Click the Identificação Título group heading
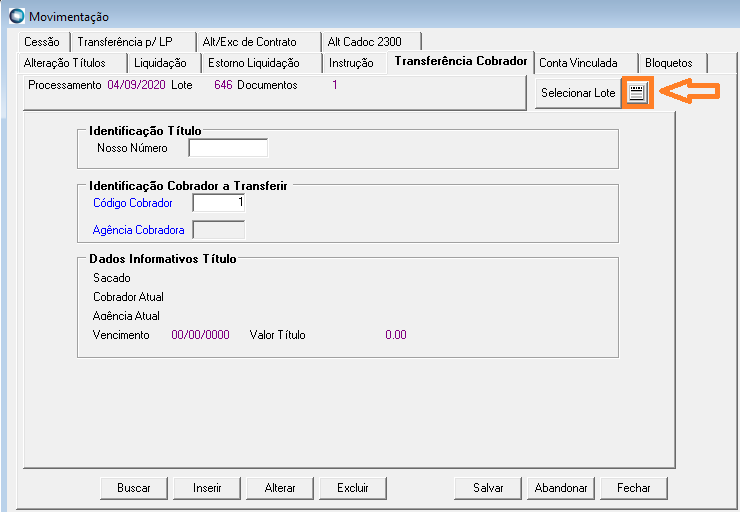Screen dimensions: 740x512 tap(145, 131)
